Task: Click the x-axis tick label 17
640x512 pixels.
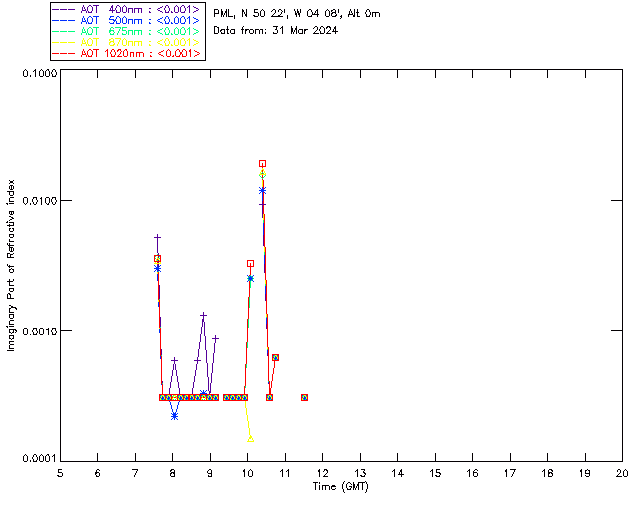Action: point(510,473)
